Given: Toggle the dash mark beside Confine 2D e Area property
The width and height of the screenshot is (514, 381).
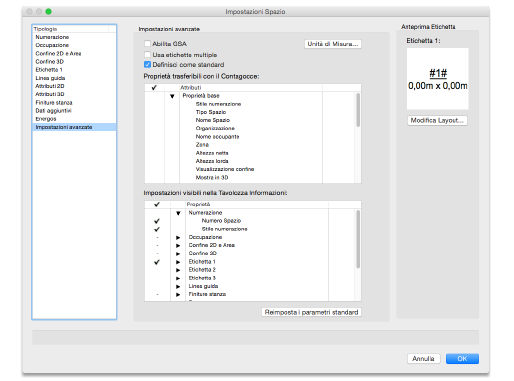Looking at the screenshot, I should pos(157,245).
